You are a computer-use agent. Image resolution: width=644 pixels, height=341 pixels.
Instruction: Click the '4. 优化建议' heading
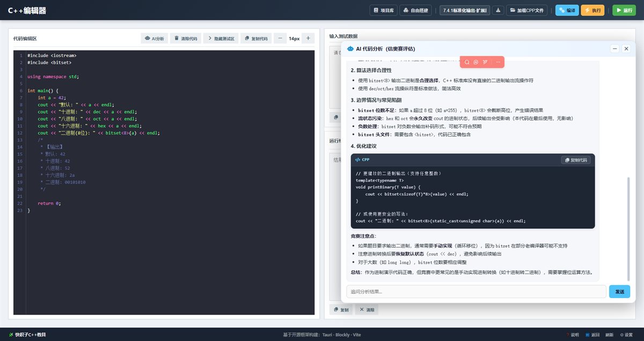[x=364, y=146]
